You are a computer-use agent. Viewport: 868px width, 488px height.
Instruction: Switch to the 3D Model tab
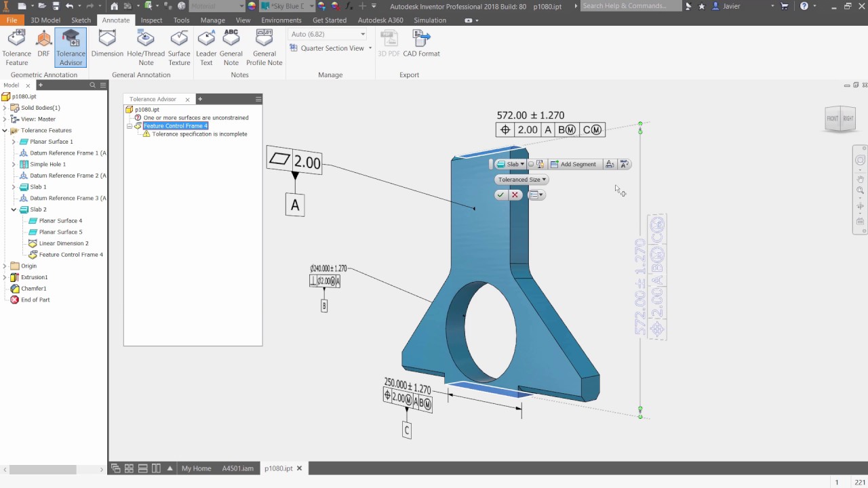(45, 20)
